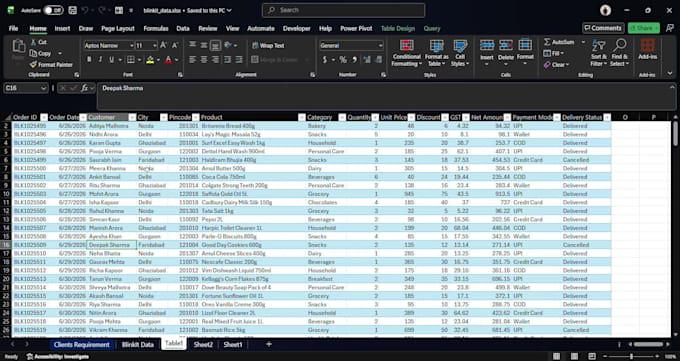
Task: Open the font name Aptos Narrow dropdown
Action: pyautogui.click(x=131, y=46)
